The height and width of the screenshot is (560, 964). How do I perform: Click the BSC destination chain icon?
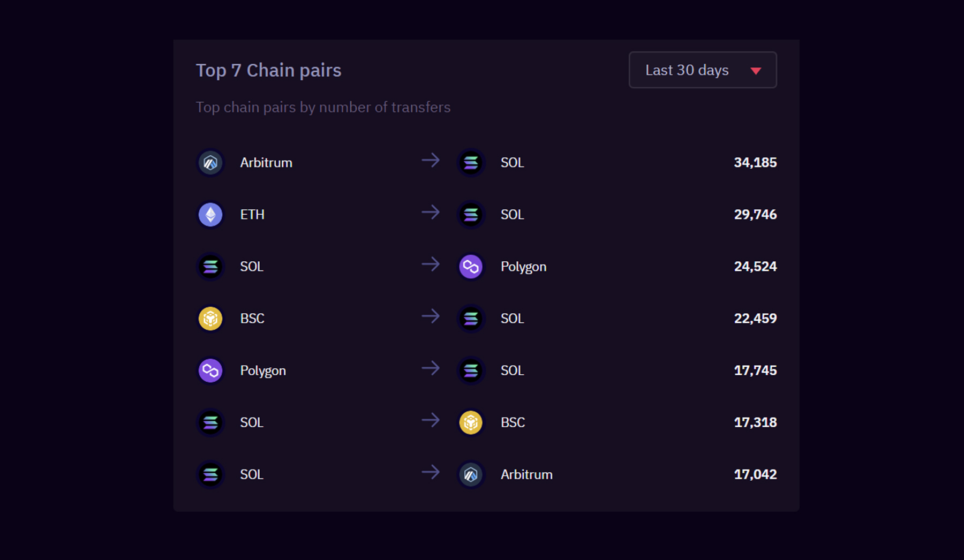point(471,422)
